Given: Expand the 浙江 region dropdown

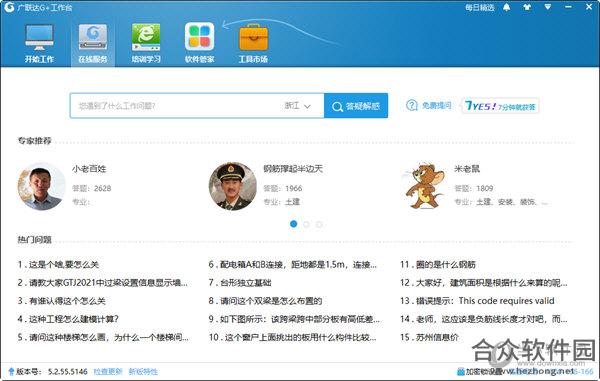Looking at the screenshot, I should click(297, 106).
